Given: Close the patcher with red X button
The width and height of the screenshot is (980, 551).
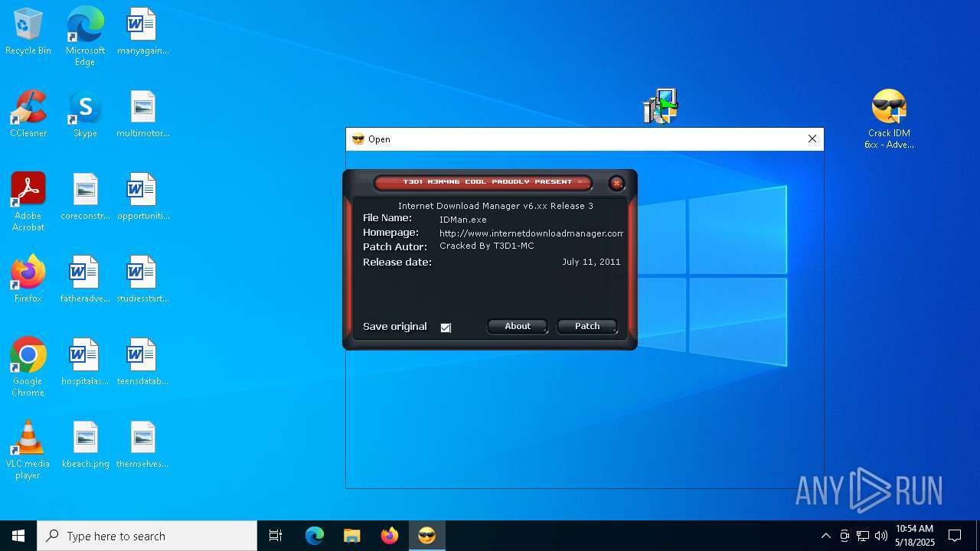Looking at the screenshot, I should tap(616, 183).
